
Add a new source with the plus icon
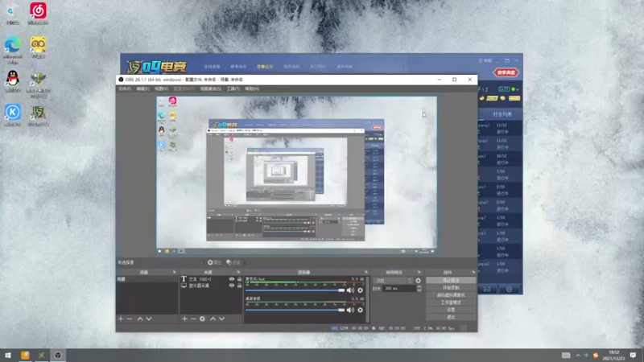coord(184,319)
